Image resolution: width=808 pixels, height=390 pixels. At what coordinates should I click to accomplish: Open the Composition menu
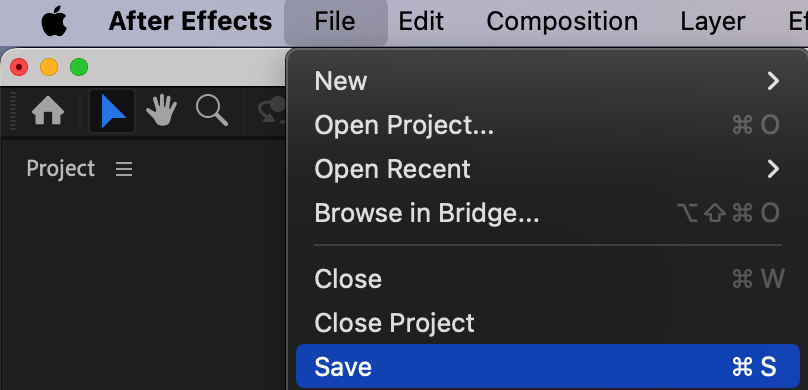click(x=562, y=22)
